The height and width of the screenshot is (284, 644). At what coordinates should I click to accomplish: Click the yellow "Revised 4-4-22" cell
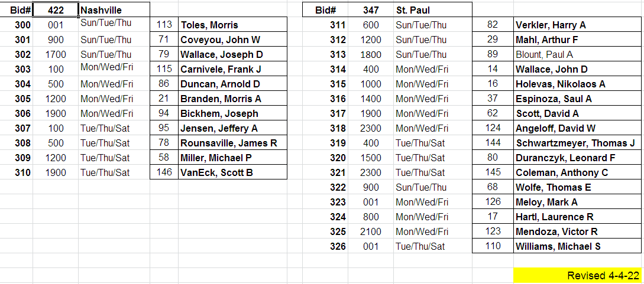(577, 276)
